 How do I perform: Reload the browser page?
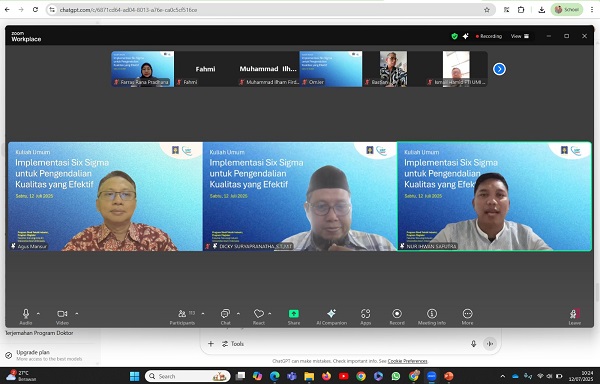click(35, 10)
